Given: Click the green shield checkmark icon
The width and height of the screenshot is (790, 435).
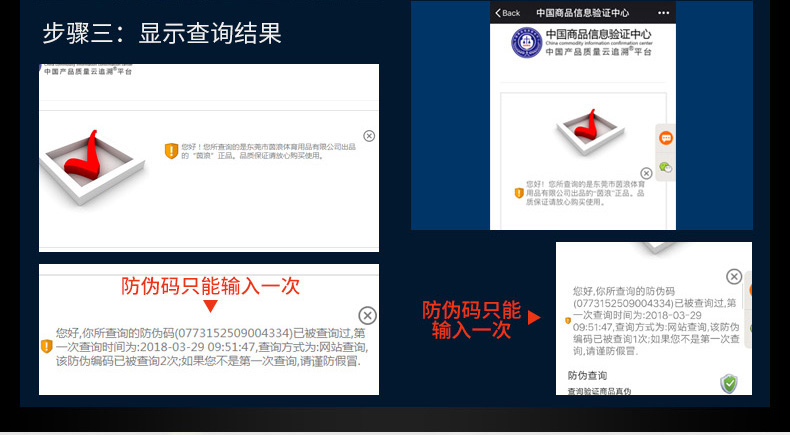Looking at the screenshot, I should (729, 383).
